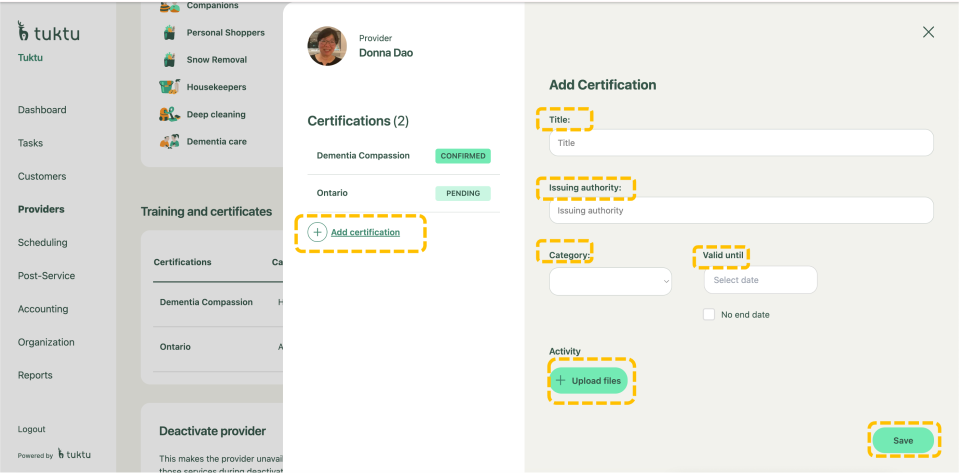Click the Housekeepers service icon
Screen dimensions: 960x473
[x=170, y=87]
